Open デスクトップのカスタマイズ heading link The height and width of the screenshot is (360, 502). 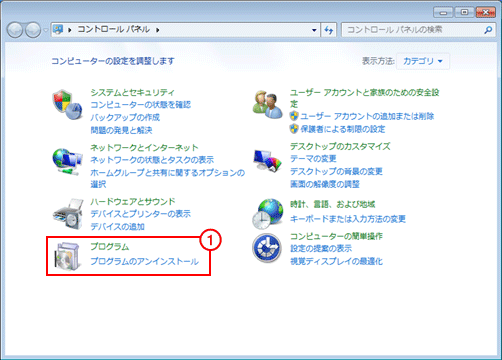click(x=340, y=146)
